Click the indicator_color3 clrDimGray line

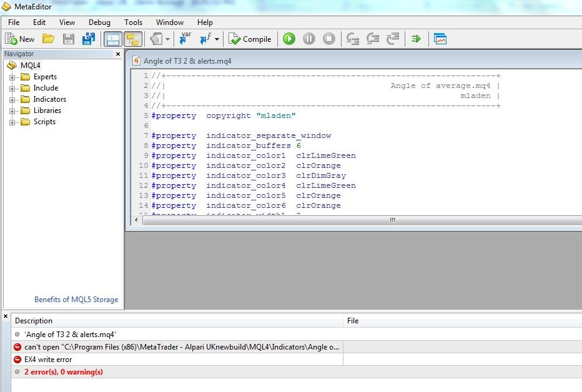coord(249,176)
